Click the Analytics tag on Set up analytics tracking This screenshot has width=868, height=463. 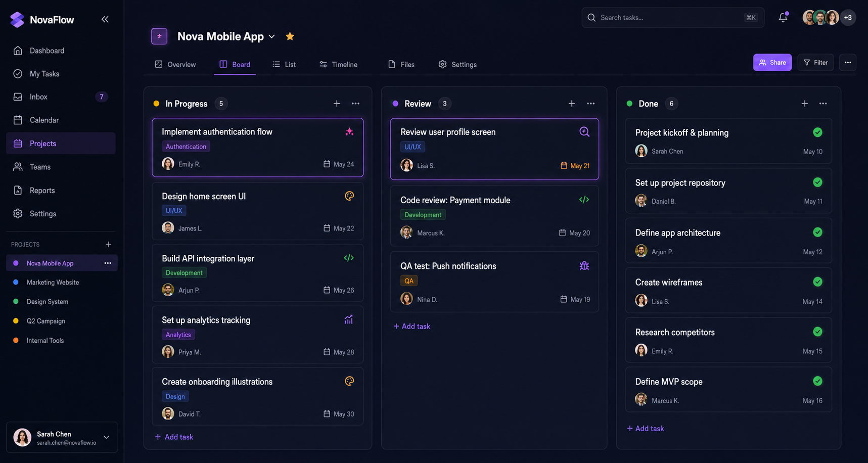point(178,335)
